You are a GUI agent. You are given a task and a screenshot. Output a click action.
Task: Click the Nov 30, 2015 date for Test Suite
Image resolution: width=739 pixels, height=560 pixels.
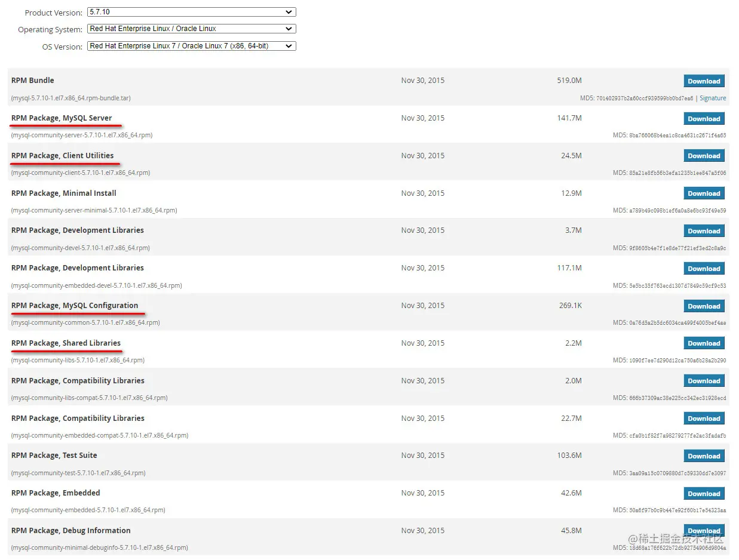click(x=423, y=456)
